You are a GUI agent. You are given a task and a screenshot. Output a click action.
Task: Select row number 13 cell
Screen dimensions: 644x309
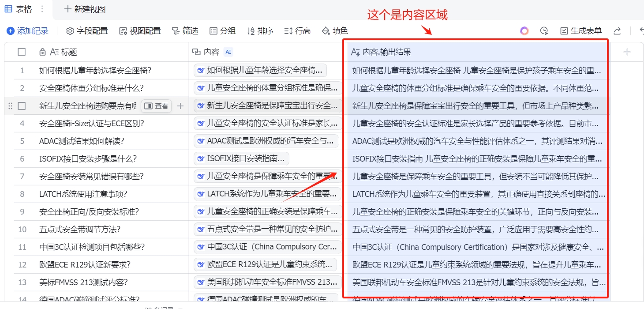(x=22, y=283)
